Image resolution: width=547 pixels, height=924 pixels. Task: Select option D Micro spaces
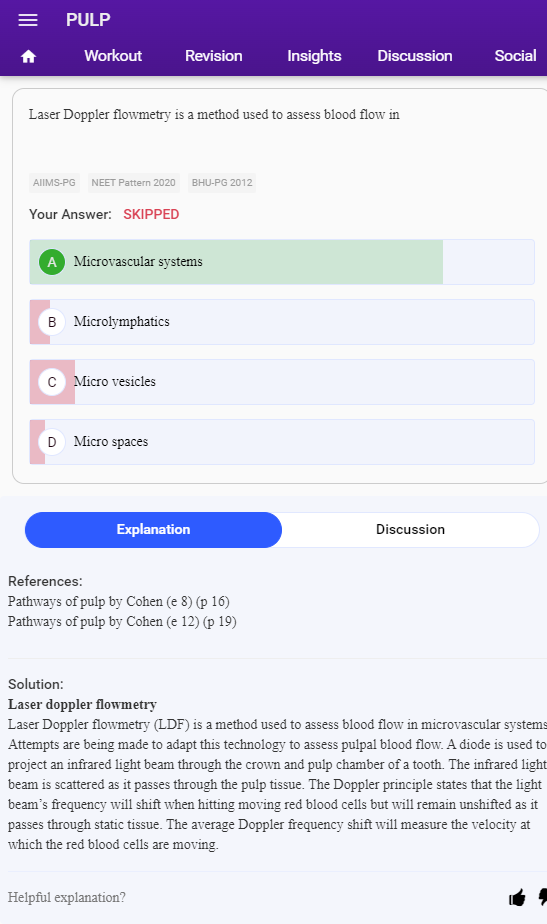pyautogui.click(x=282, y=442)
